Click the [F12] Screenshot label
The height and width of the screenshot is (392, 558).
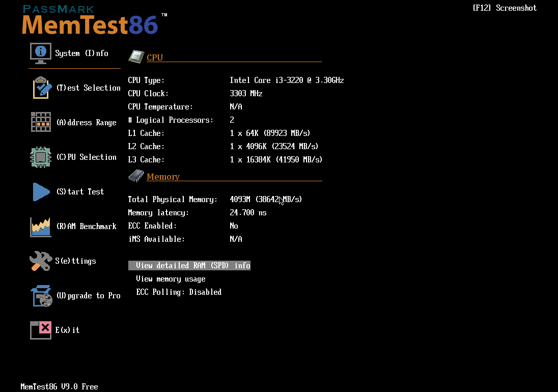[505, 8]
